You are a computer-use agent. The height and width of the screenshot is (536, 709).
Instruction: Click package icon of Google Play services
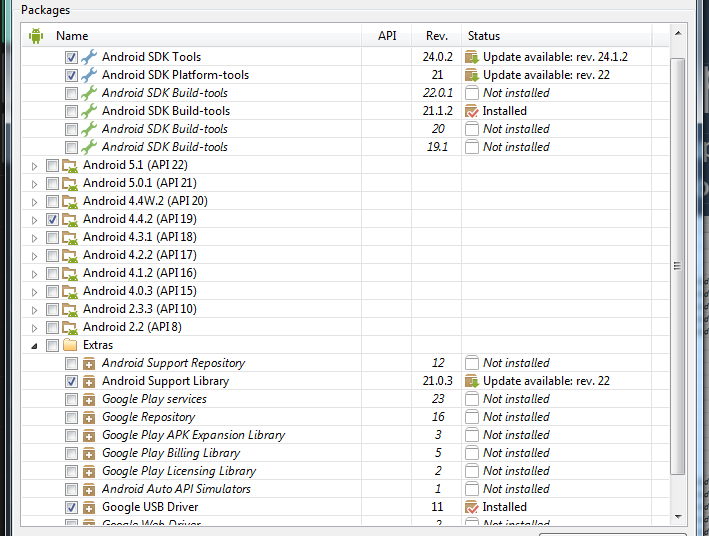89,399
